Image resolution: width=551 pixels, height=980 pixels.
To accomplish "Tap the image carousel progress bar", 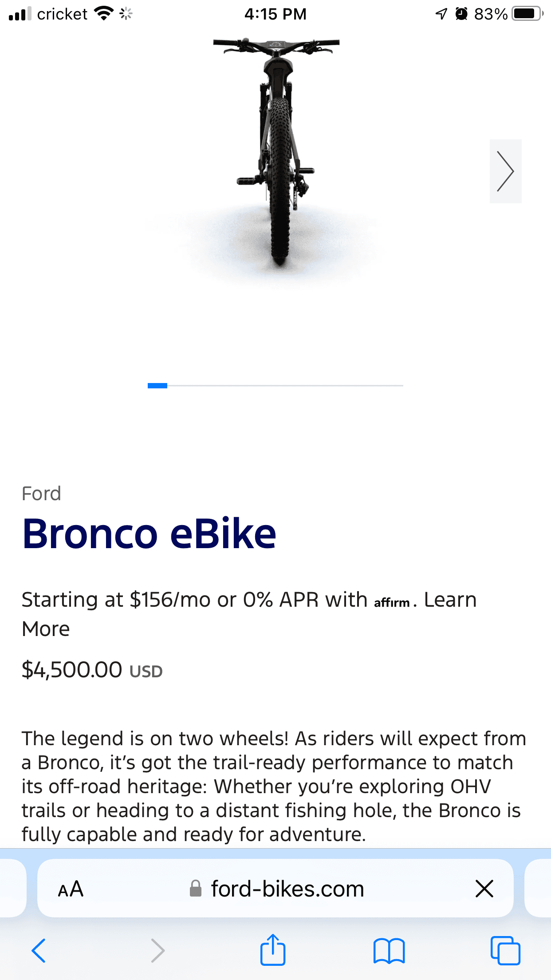I will (x=275, y=386).
